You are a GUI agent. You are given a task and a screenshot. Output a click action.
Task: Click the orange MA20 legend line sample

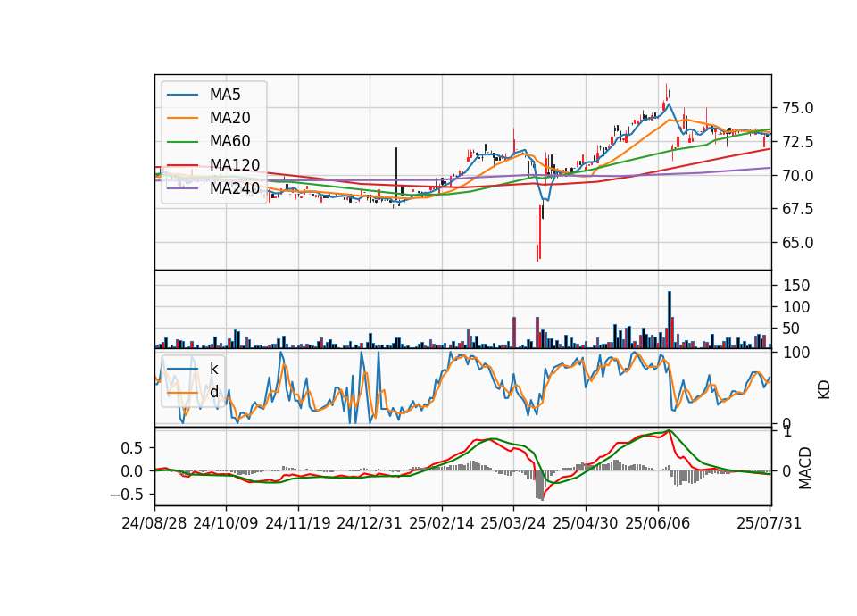pos(182,118)
